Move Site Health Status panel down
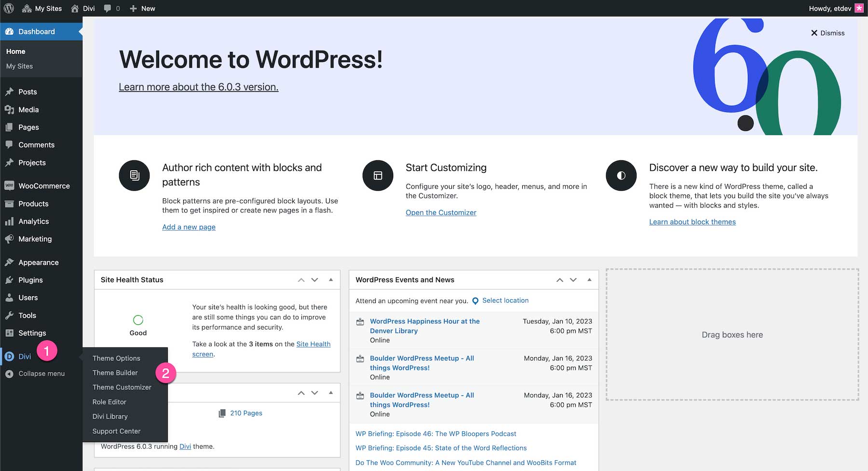 pos(315,280)
